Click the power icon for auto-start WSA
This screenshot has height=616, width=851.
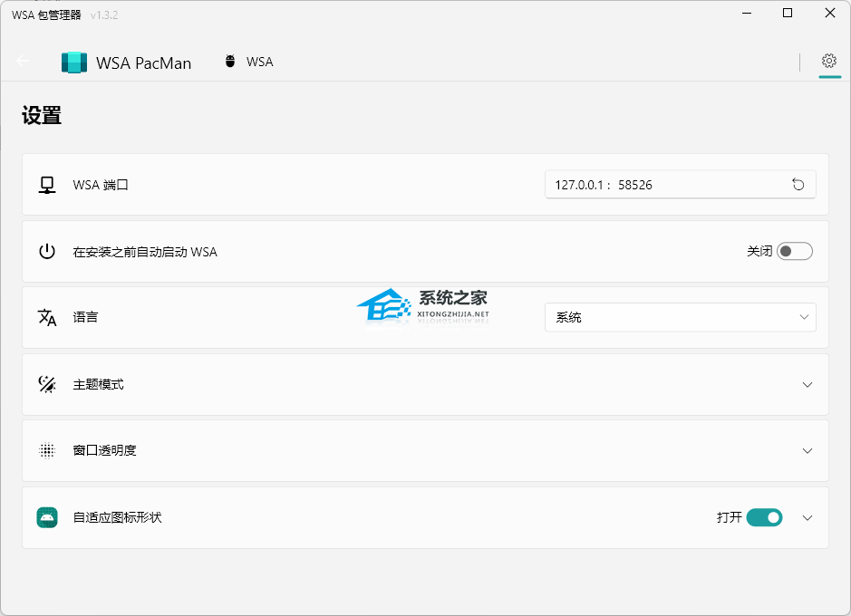47,252
